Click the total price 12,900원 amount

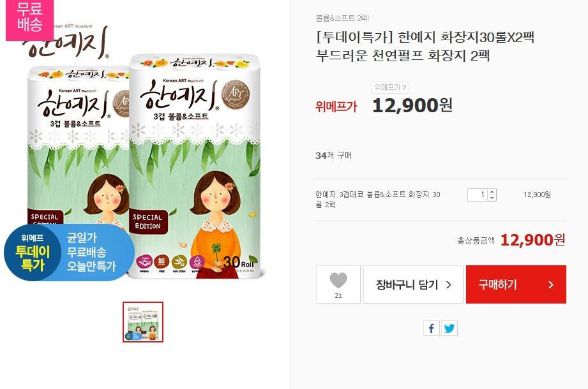533,240
